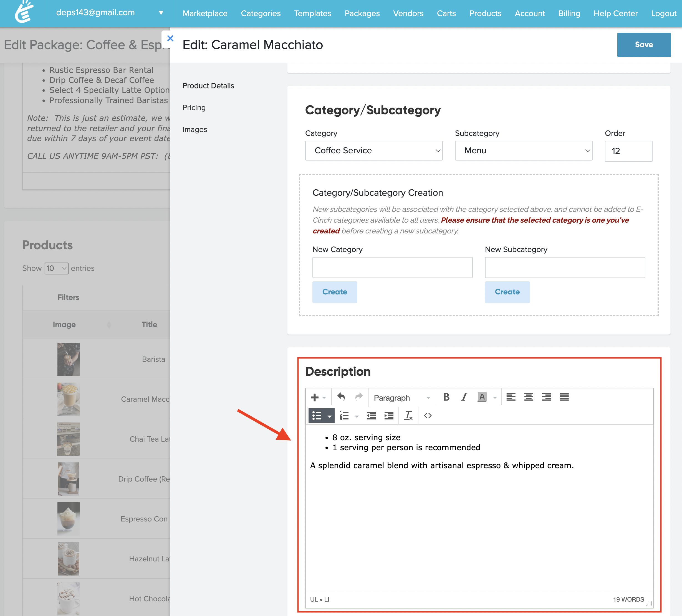Open the source code view icon
The width and height of the screenshot is (682, 616).
click(x=428, y=416)
